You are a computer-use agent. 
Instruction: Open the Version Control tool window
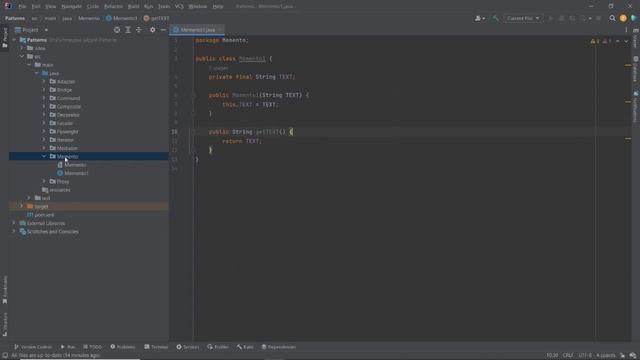tap(33, 347)
